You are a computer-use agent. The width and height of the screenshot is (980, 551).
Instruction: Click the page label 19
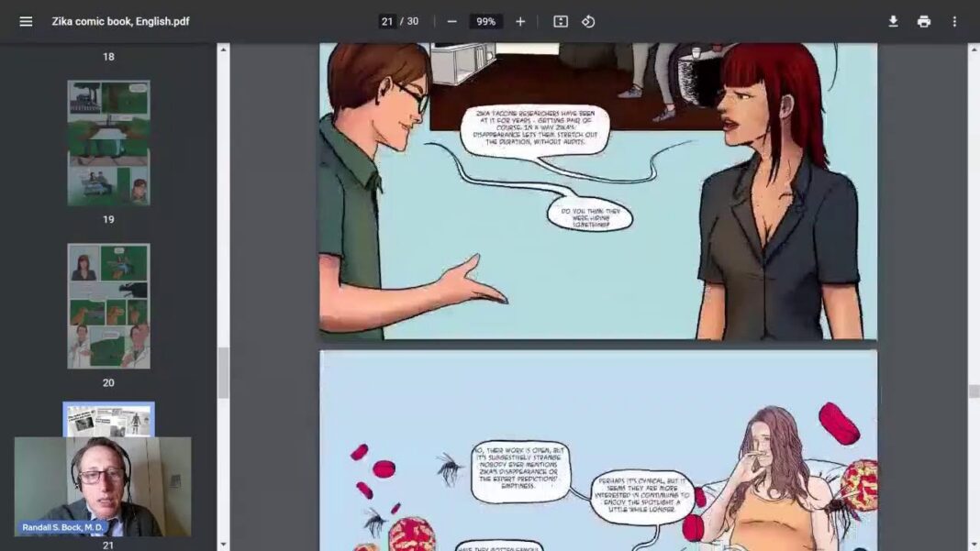(x=109, y=220)
